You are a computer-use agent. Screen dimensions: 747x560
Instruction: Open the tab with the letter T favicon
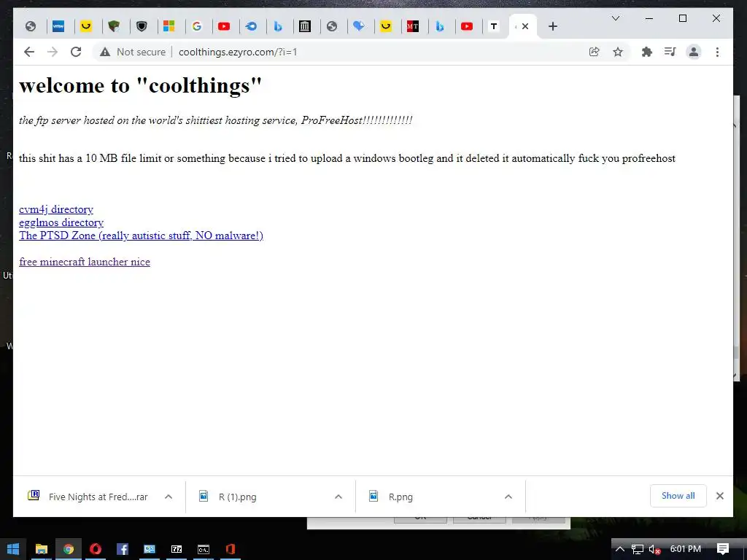(494, 27)
